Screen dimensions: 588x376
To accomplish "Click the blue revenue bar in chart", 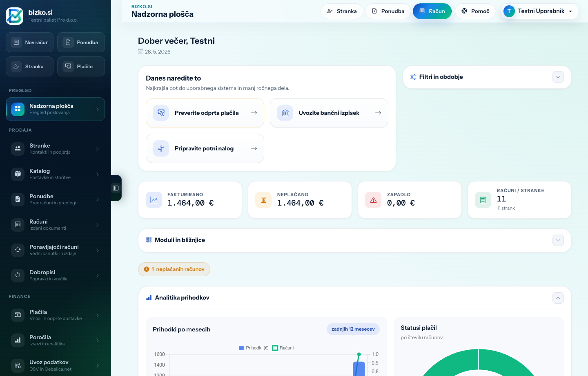I will point(359,369).
